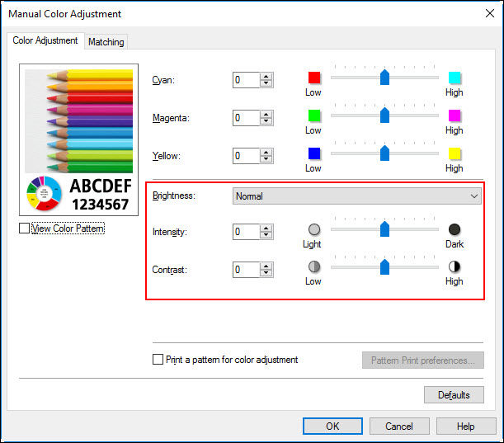Screen dimensions: 504x443
Task: Increase Cyan value with up arrow
Action: pos(266,77)
